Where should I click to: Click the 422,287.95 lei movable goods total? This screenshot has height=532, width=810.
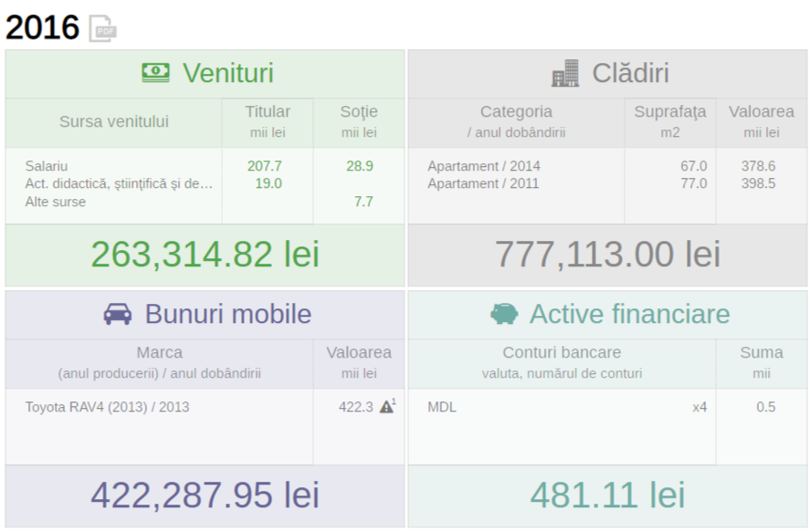click(205, 495)
